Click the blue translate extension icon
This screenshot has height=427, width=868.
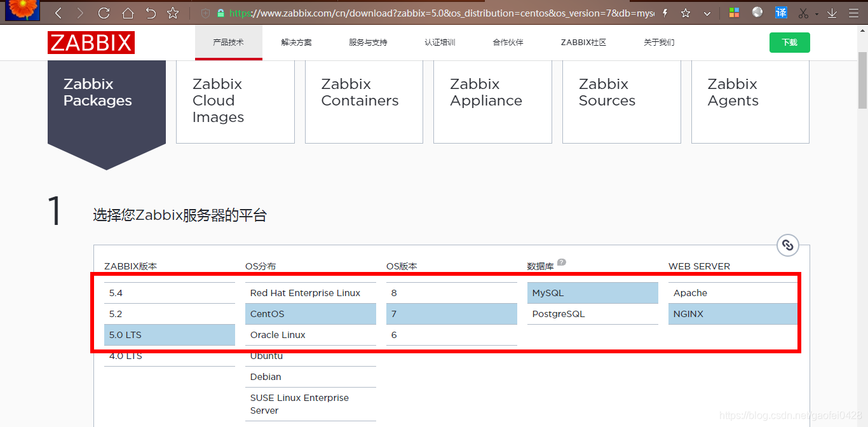tap(781, 13)
